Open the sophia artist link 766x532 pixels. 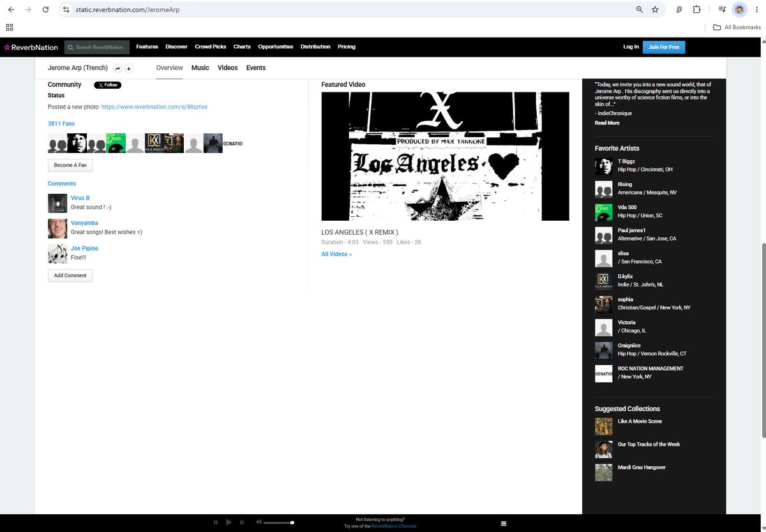[626, 300]
